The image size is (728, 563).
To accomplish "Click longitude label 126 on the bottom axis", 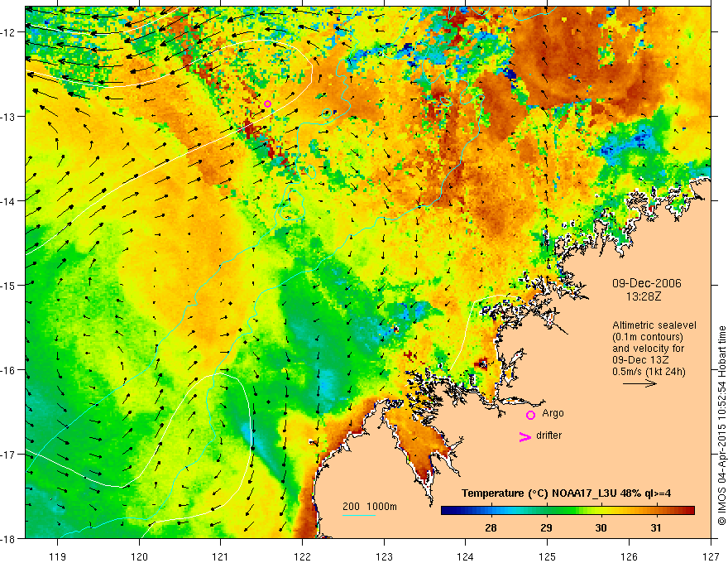I will point(629,556).
